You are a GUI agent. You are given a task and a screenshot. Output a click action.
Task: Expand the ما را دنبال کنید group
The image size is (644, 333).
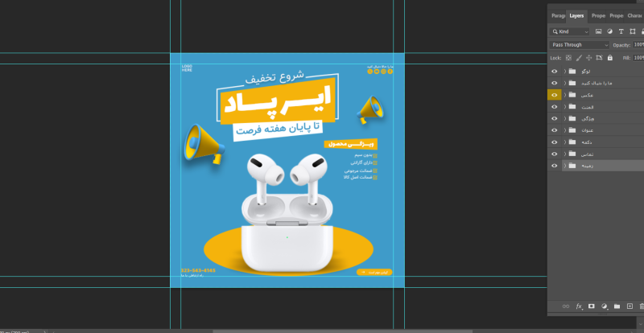(565, 83)
